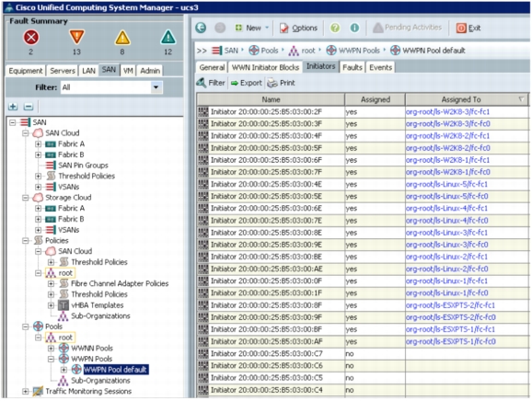Image resolution: width=532 pixels, height=401 pixels.
Task: Open link org-root/ls-Linux-5/fc-fc0
Action: click(x=446, y=196)
